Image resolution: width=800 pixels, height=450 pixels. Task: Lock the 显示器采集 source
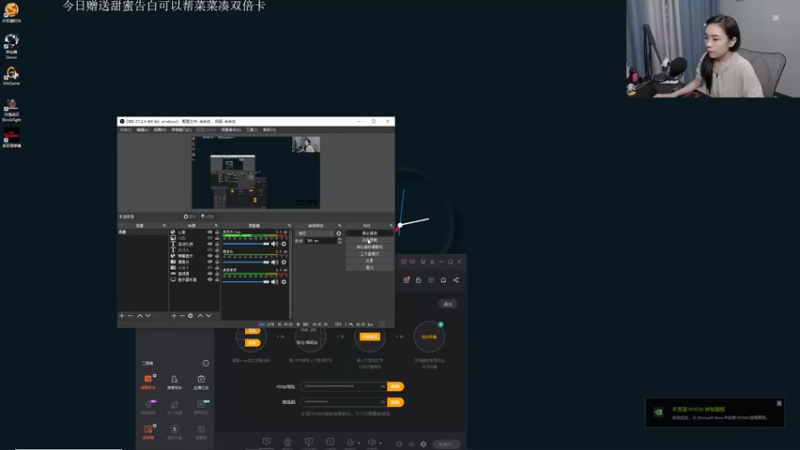click(x=217, y=280)
